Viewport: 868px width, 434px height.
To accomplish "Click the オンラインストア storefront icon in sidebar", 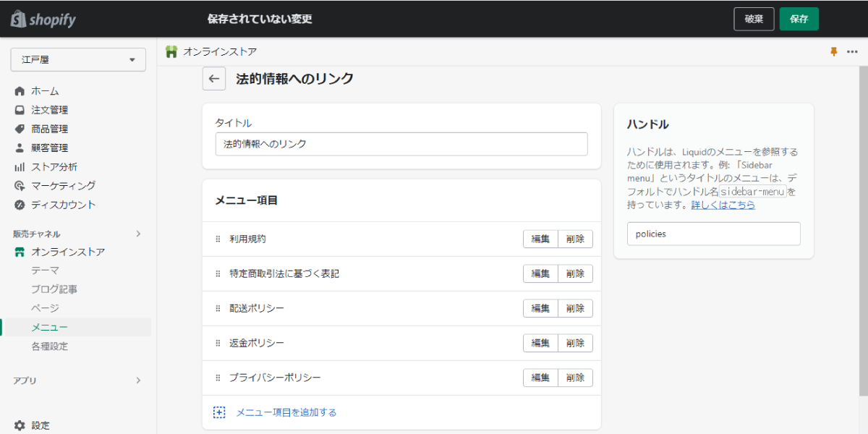I will click(x=20, y=252).
